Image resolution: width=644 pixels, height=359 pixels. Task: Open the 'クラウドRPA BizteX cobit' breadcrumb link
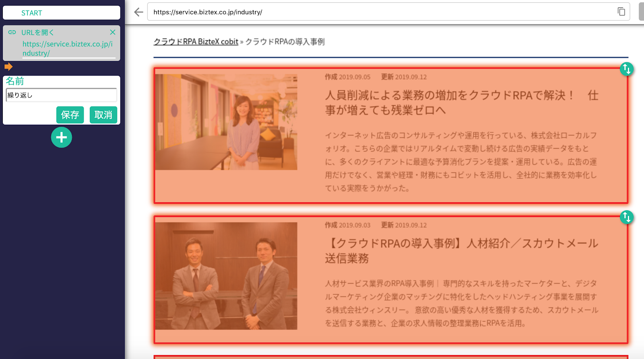point(196,42)
